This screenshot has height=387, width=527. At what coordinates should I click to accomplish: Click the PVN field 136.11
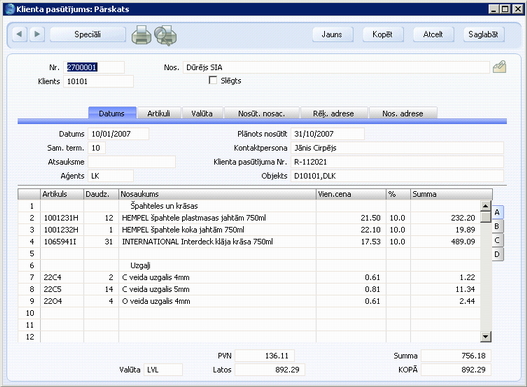tap(265, 356)
